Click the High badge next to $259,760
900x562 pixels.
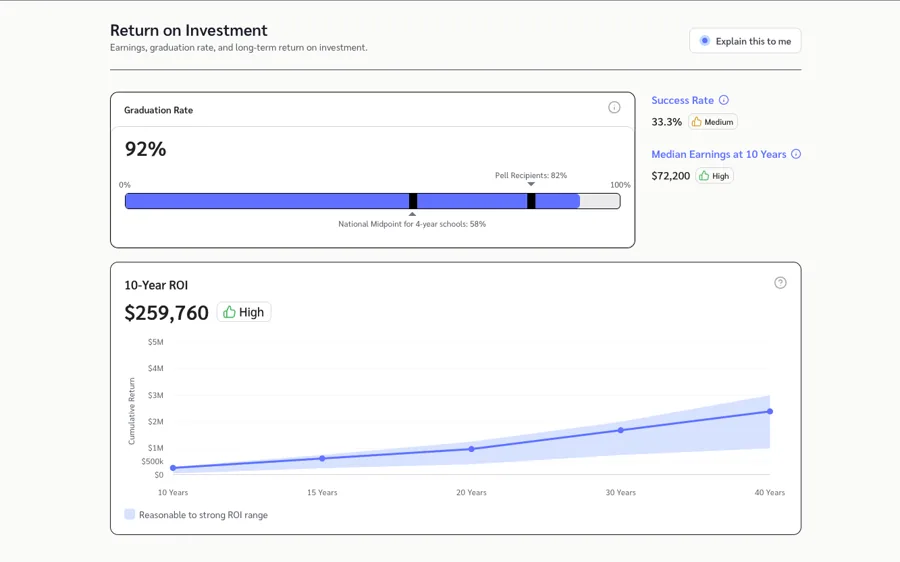tap(244, 312)
